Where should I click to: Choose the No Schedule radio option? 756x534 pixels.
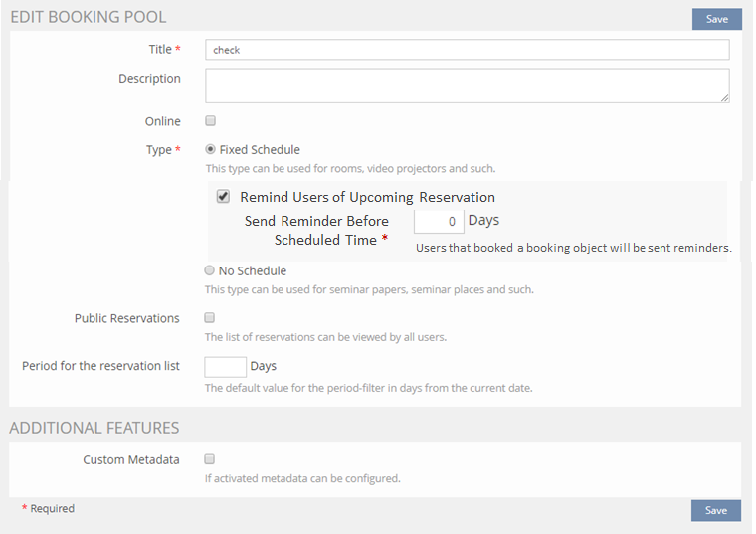(210, 270)
